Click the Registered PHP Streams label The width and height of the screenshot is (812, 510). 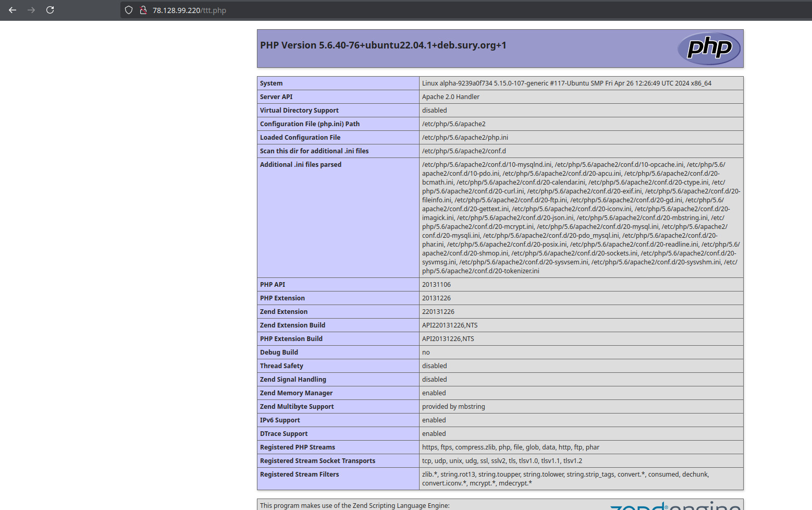[297, 447]
